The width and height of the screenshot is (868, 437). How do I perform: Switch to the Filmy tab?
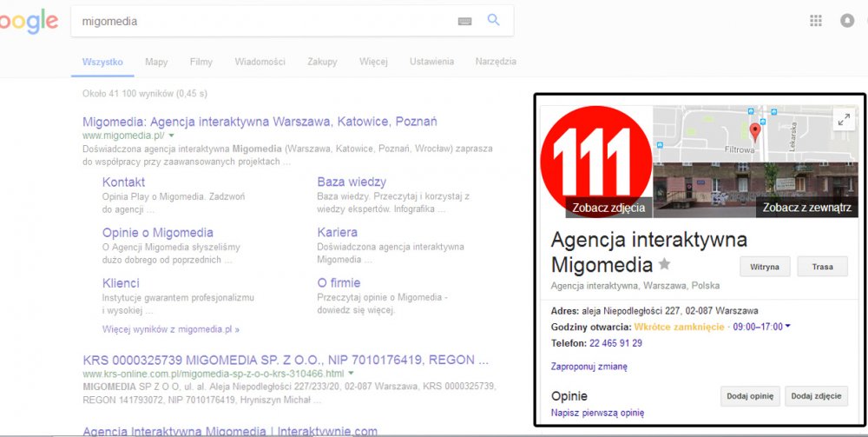tap(201, 62)
